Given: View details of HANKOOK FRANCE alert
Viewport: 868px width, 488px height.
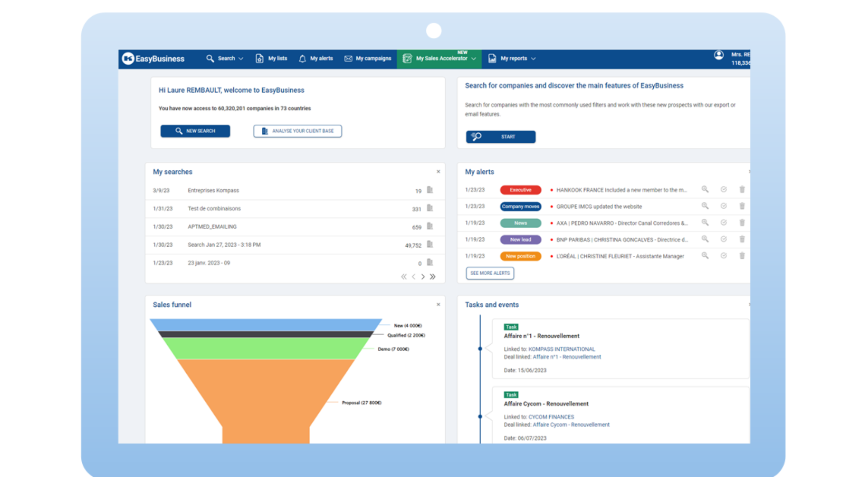Looking at the screenshot, I should [705, 190].
